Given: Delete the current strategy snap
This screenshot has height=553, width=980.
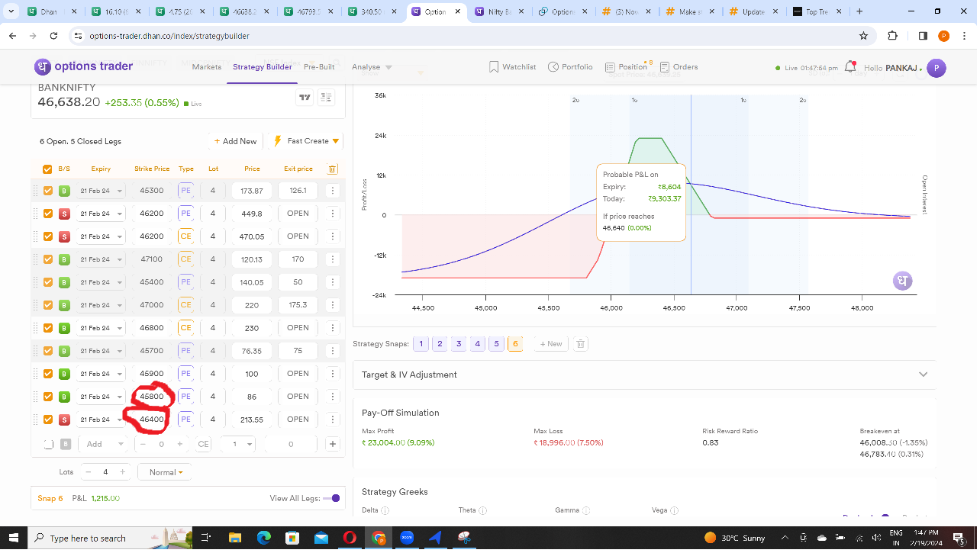Looking at the screenshot, I should (580, 344).
